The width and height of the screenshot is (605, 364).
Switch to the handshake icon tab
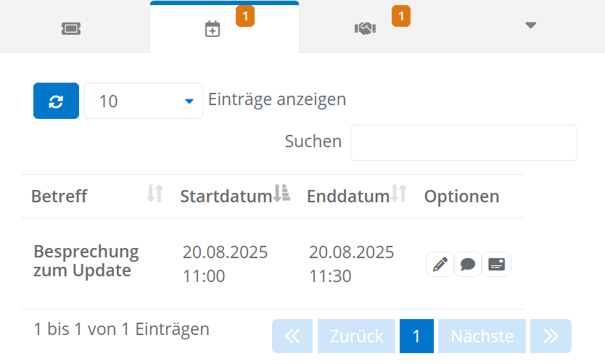point(365,28)
